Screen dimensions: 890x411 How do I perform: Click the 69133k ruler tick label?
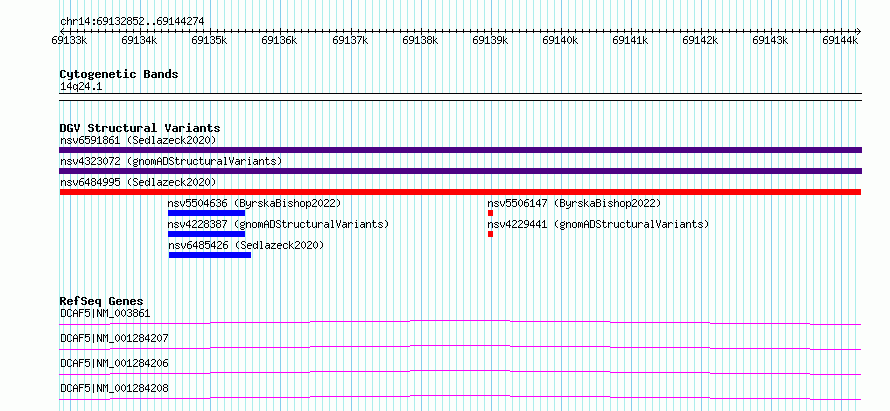pos(69,40)
